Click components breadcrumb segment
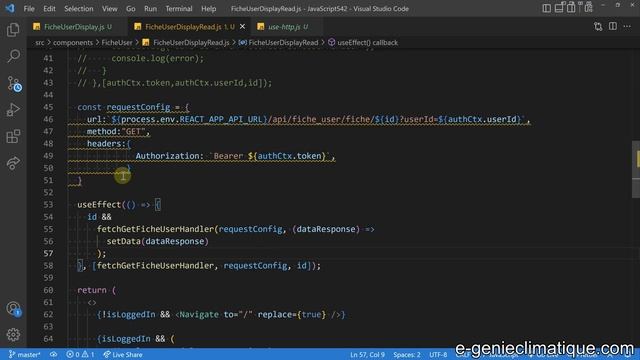This screenshot has width=640, height=360. (73, 42)
